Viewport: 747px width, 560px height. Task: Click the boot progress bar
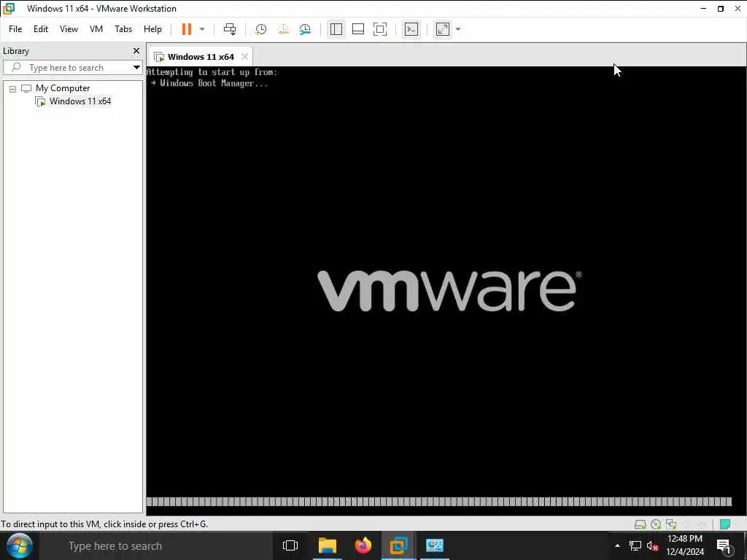pos(438,502)
